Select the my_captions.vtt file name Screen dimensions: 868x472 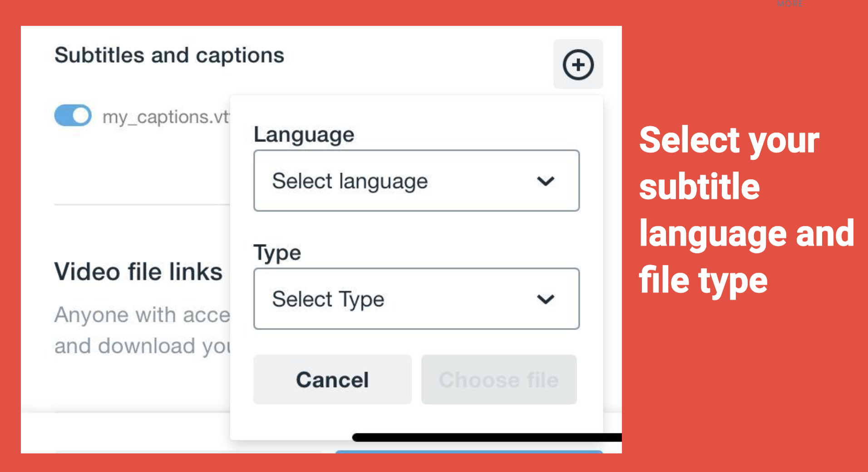coord(166,117)
